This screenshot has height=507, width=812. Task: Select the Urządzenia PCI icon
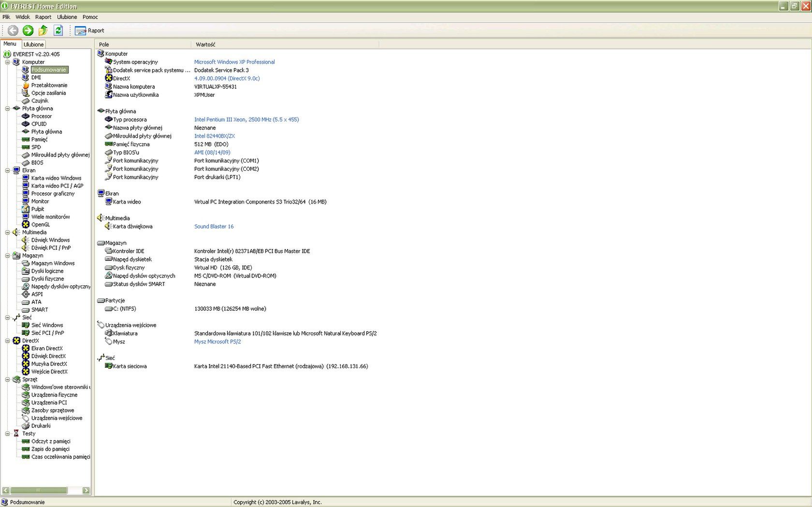[x=26, y=403]
